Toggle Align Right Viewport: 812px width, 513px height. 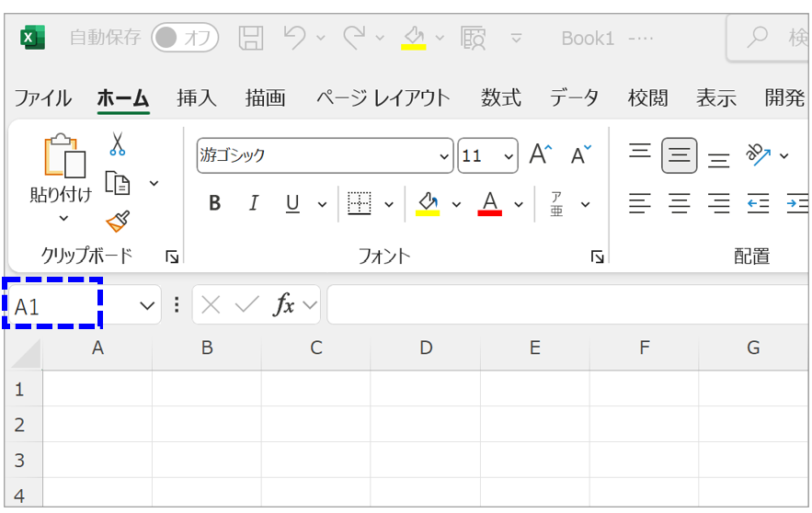coord(719,203)
